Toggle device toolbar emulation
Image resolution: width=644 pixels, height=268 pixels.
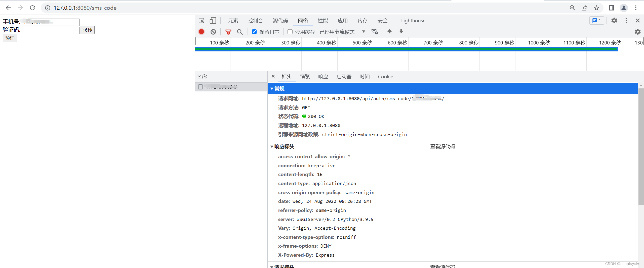213,21
